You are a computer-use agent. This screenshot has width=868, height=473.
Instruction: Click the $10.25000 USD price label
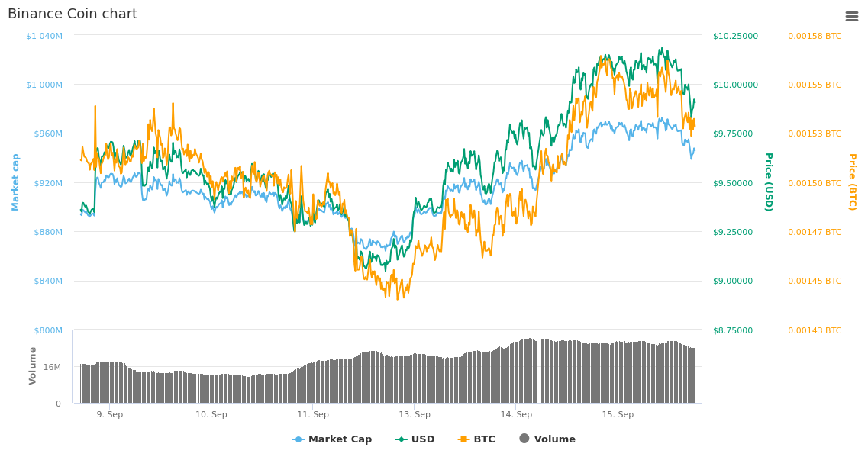pos(736,36)
